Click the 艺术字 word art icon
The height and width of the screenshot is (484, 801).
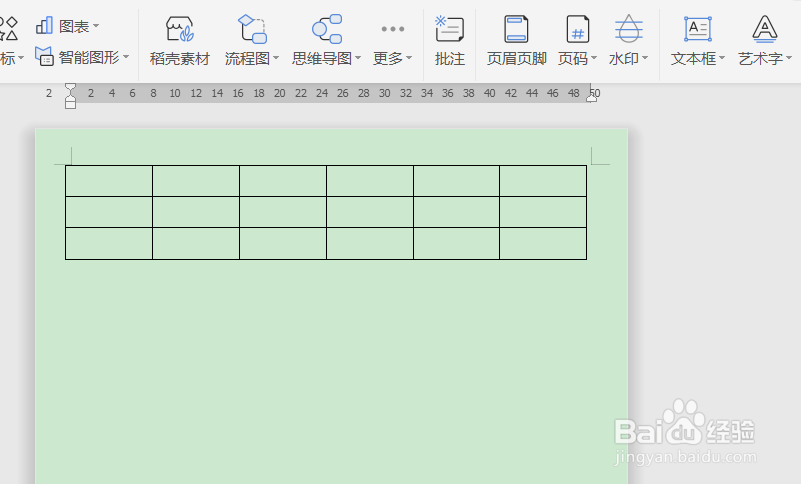[764, 29]
